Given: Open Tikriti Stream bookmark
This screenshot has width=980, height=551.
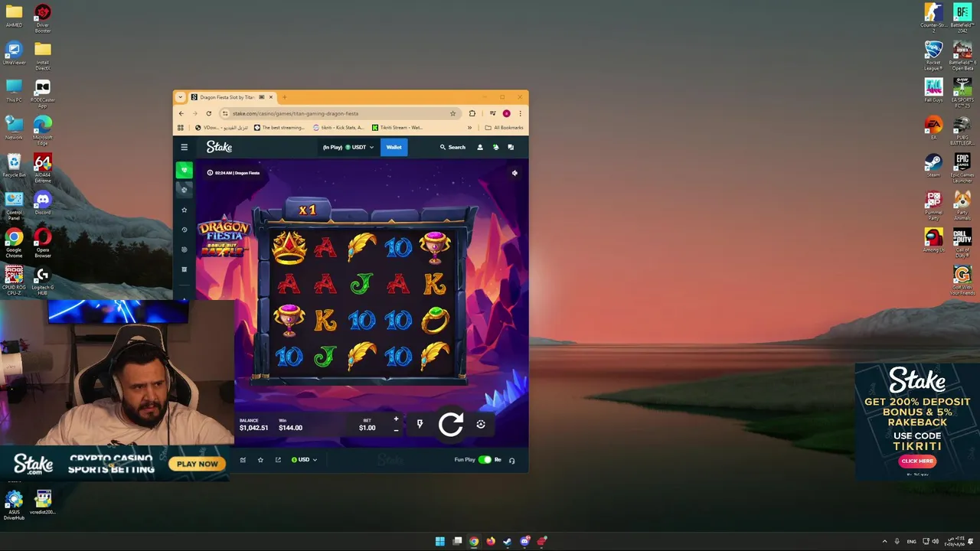Looking at the screenshot, I should (x=397, y=128).
